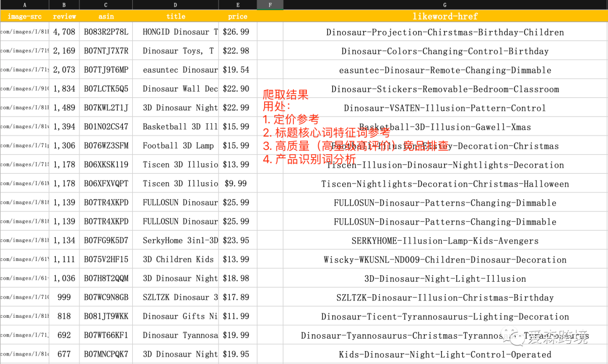The height and width of the screenshot is (364, 608).
Task: Click the price header cell
Action: (238, 16)
